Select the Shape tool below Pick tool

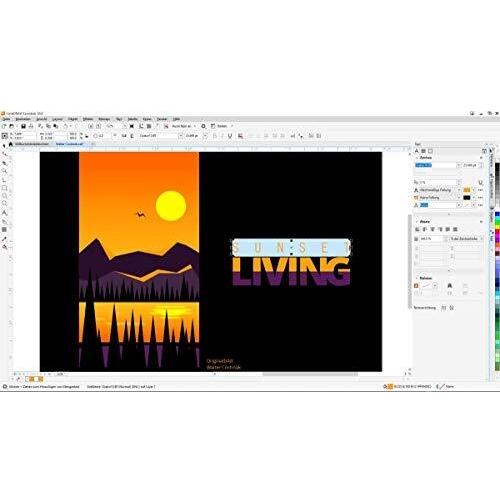pyautogui.click(x=4, y=154)
